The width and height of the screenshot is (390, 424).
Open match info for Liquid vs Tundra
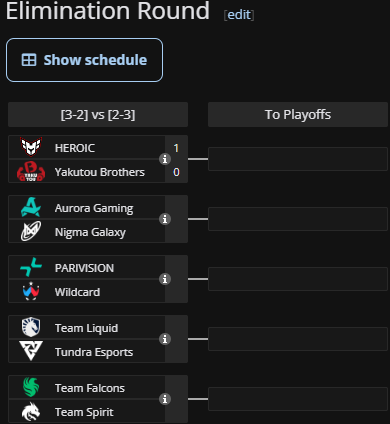click(165, 339)
